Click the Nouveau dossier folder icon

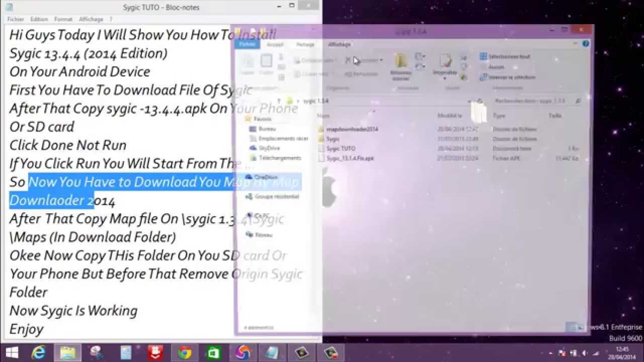pyautogui.click(x=401, y=61)
